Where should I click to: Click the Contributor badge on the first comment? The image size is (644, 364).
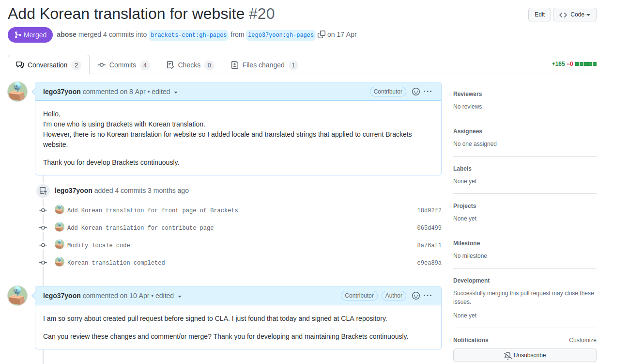(x=387, y=91)
